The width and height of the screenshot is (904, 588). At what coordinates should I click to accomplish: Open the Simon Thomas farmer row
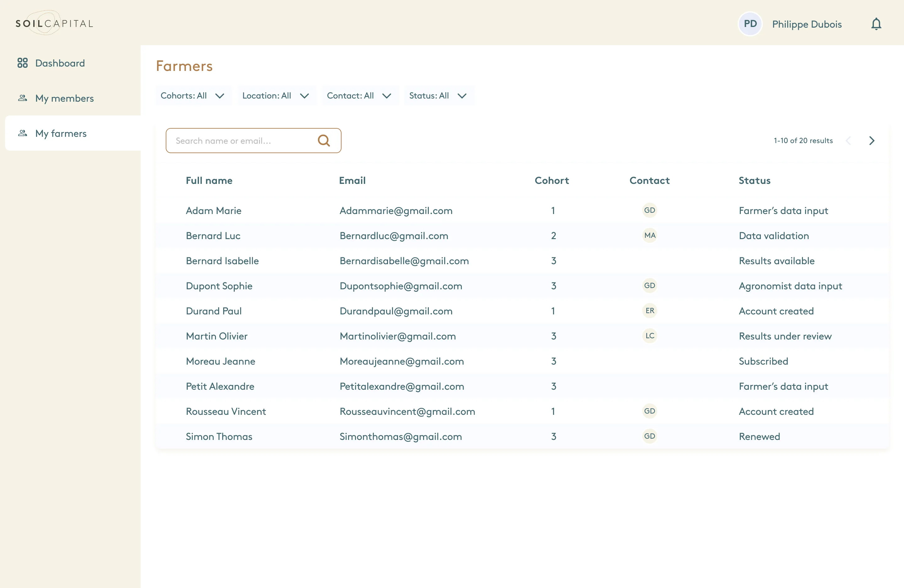click(522, 436)
